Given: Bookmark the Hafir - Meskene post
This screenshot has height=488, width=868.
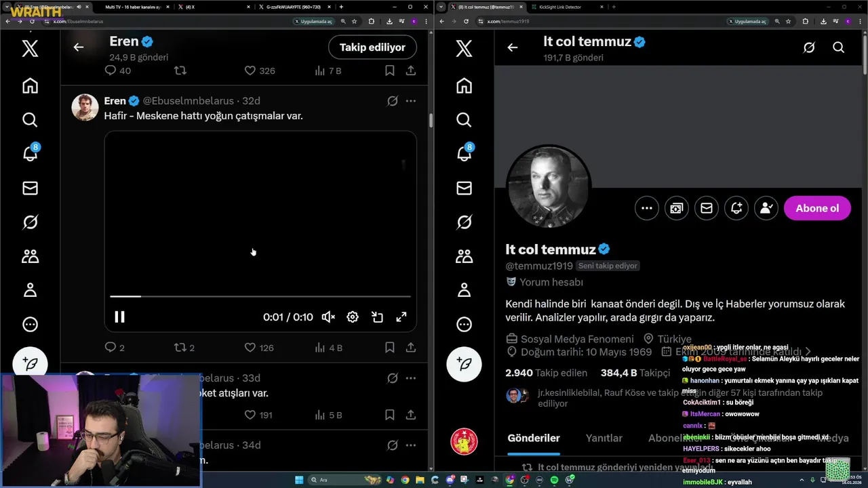Looking at the screenshot, I should pos(390,348).
